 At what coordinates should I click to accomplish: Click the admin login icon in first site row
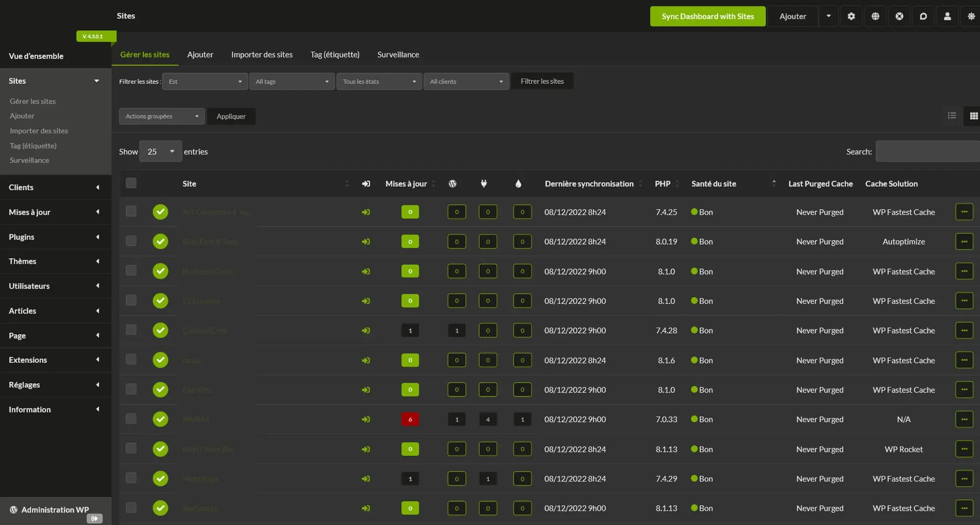pos(366,212)
